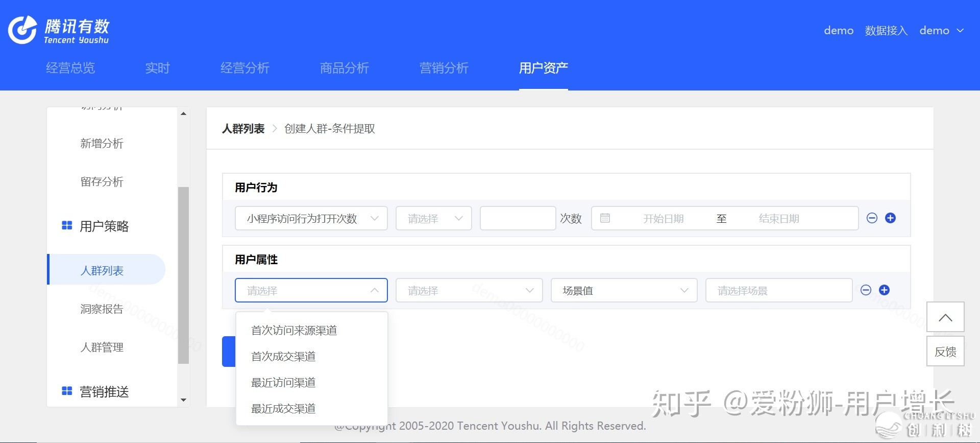Image resolution: width=980 pixels, height=443 pixels.
Task: Click the Tencent Youshu logo
Action: click(x=58, y=30)
